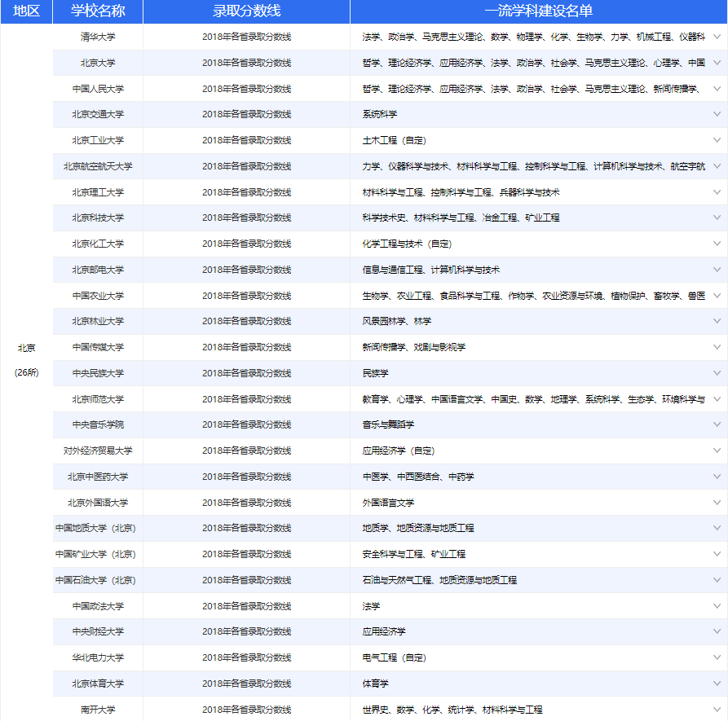Click the subject text 民族学
Viewport: 728px width, 721px height.
pos(375,373)
